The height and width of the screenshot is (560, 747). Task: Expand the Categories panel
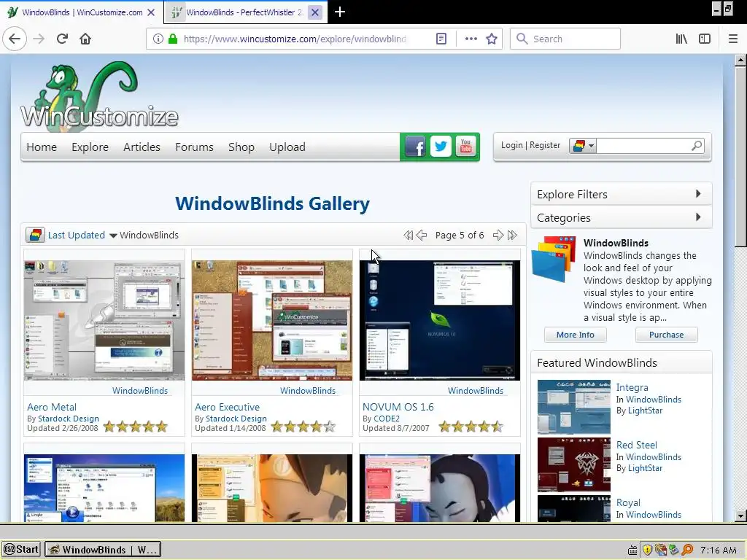point(622,217)
